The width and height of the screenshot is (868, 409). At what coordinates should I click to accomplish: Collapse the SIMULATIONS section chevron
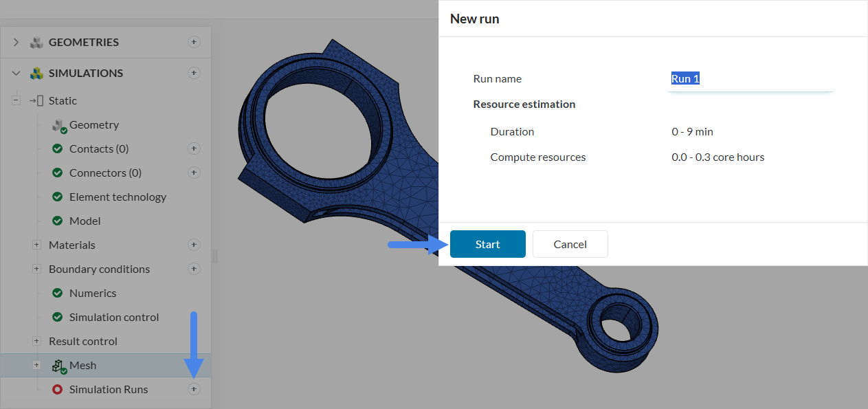16,73
